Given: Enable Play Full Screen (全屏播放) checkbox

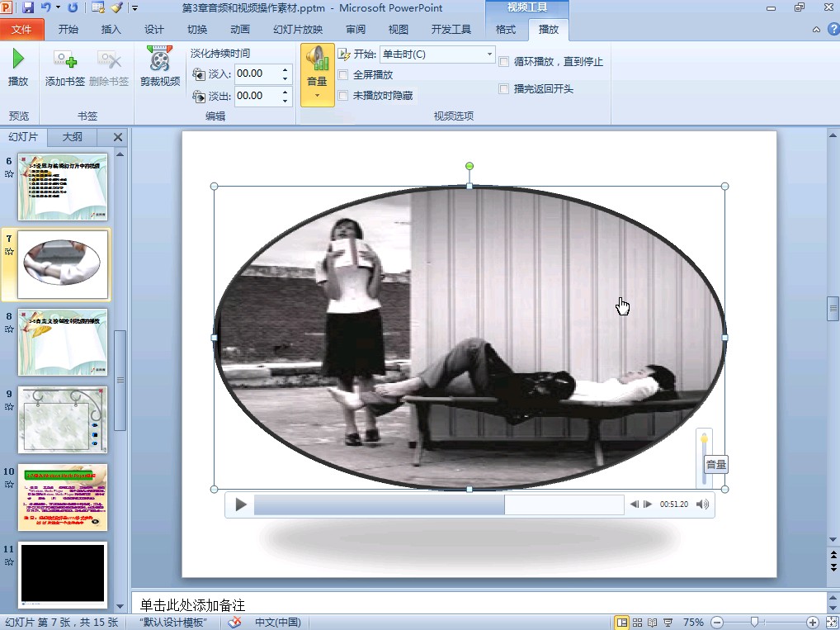Looking at the screenshot, I should click(343, 75).
